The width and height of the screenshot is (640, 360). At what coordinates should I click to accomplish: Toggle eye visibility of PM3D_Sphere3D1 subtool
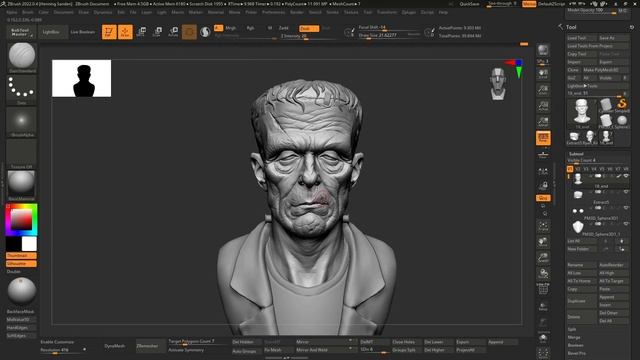626,208
